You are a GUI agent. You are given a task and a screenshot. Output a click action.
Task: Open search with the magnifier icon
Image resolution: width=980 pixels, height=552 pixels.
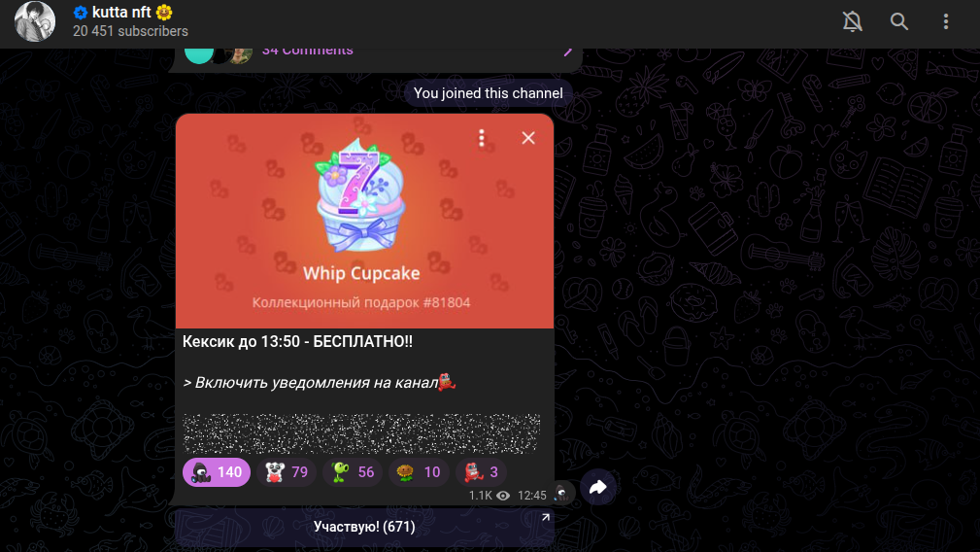click(x=898, y=21)
